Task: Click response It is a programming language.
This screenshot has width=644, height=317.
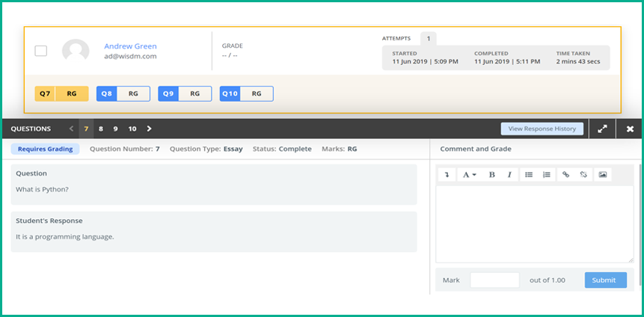Action: point(65,237)
